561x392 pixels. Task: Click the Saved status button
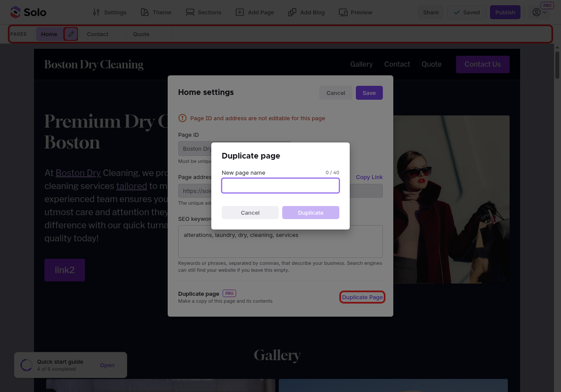pos(466,12)
